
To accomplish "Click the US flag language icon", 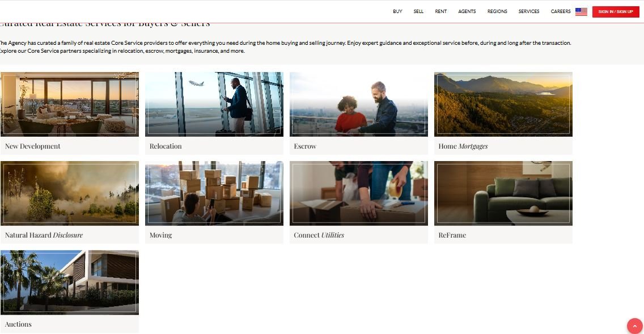I will [581, 11].
